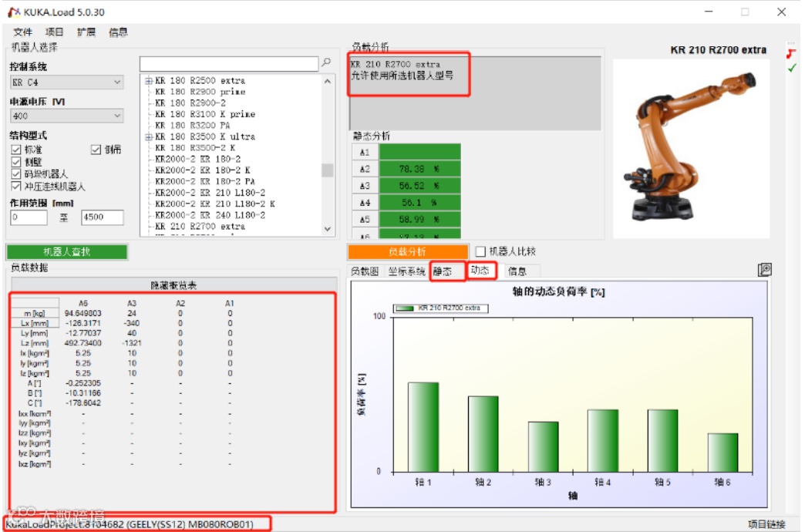
Task: Switch to the 负载图 tab
Action: (x=365, y=271)
